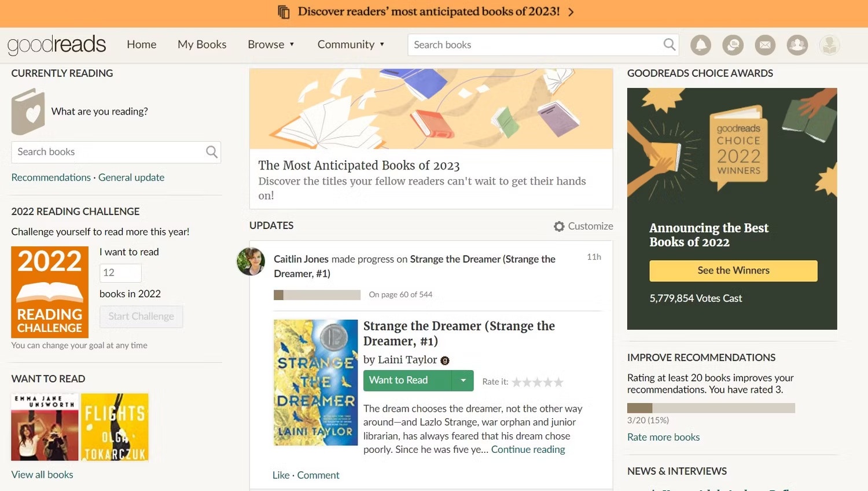Click the Currently Reading search magnifier icon
The height and width of the screenshot is (491, 868).
pyautogui.click(x=212, y=152)
